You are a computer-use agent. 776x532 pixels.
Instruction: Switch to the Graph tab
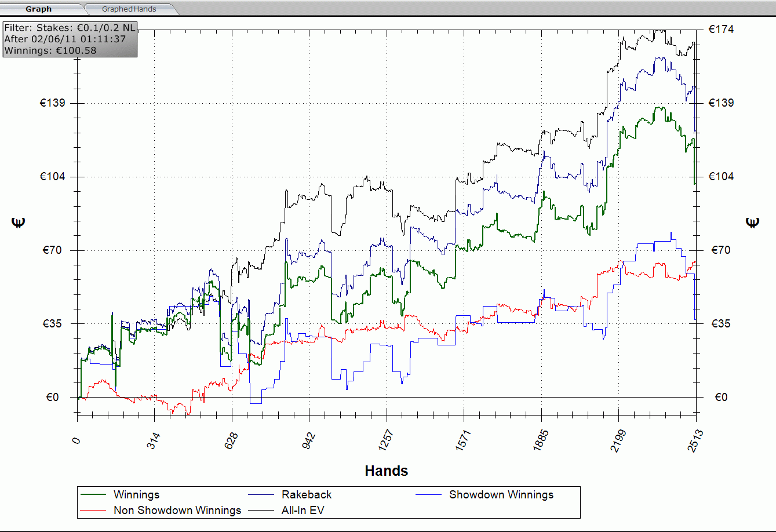[39, 9]
